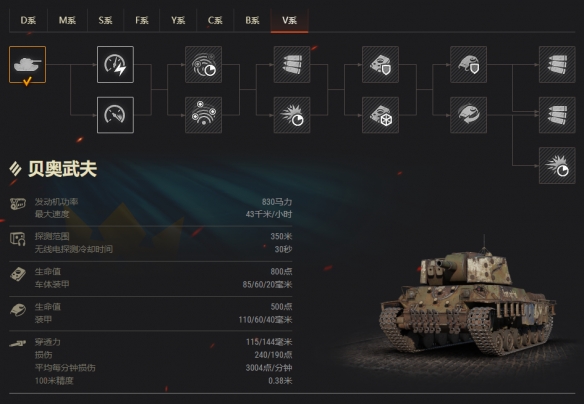The image size is (584, 404).
Task: Open the C系 tank line tab
Action: [x=215, y=21]
